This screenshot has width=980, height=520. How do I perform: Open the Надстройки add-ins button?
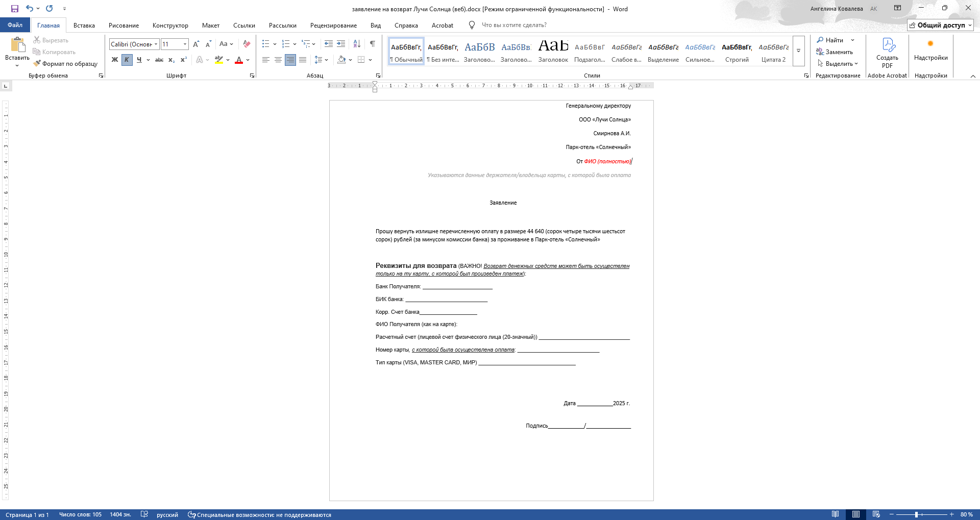930,49
